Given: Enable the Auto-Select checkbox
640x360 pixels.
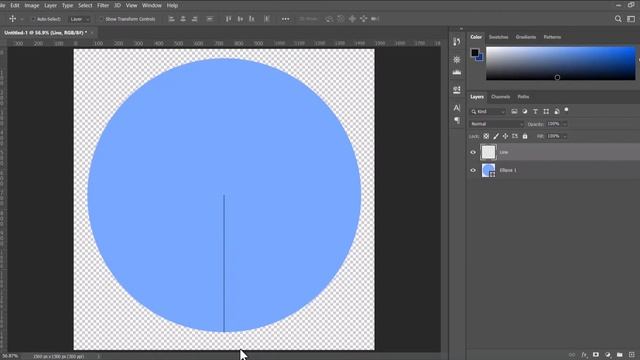Looking at the screenshot, I should tap(33, 19).
